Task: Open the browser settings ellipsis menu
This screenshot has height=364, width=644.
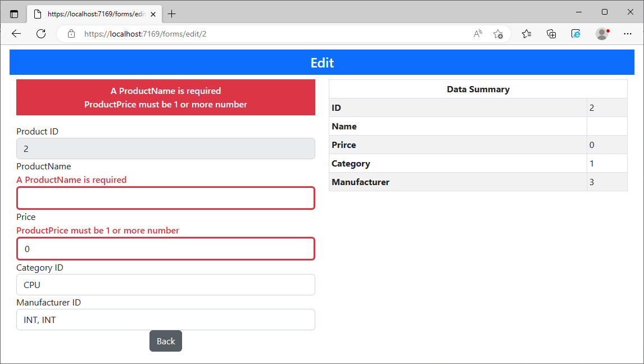Action: pos(627,34)
